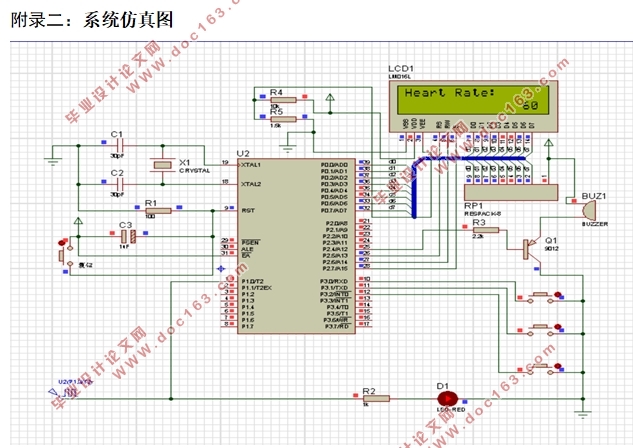The image size is (633, 448).
Task: Click the XTAL1 pin label
Action: tap(251, 165)
